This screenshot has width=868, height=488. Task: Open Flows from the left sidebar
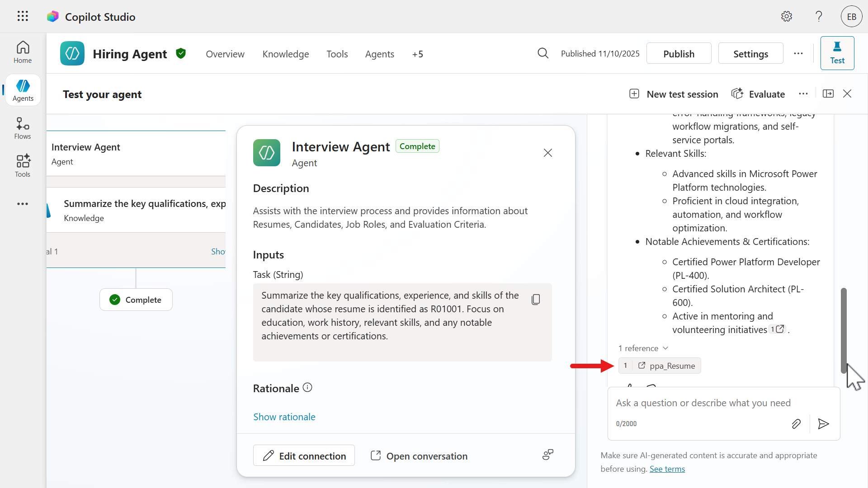tap(23, 128)
